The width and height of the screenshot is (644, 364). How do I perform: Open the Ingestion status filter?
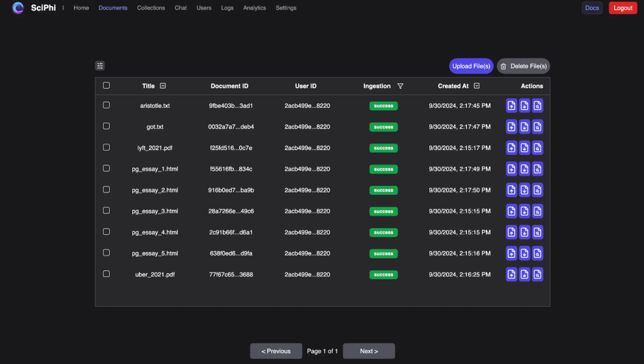(x=401, y=86)
